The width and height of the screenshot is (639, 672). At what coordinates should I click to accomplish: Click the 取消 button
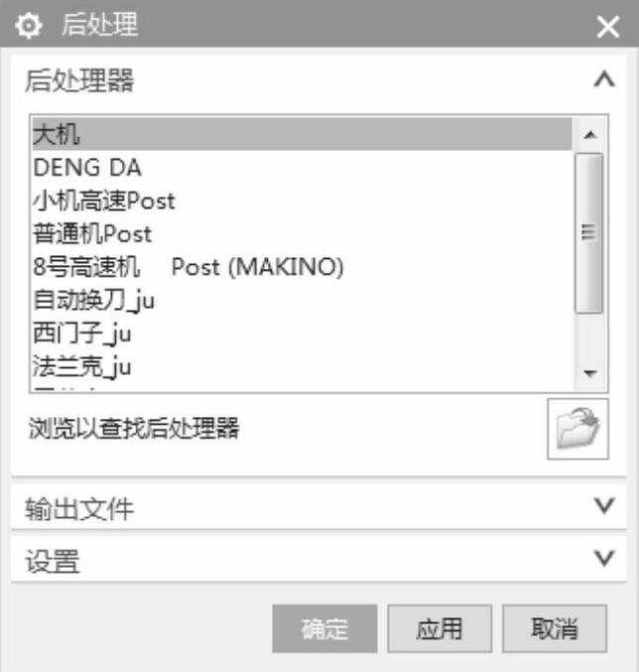tap(555, 628)
